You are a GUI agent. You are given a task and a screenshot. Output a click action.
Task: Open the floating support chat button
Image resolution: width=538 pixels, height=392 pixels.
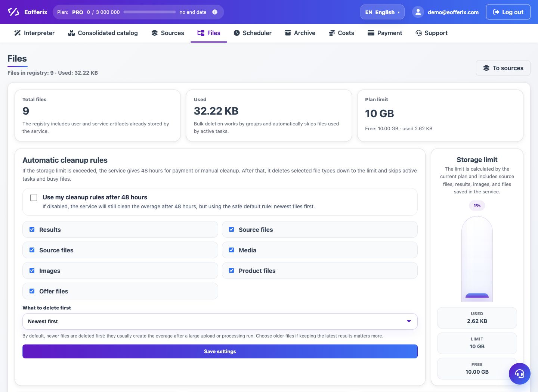[x=520, y=374]
